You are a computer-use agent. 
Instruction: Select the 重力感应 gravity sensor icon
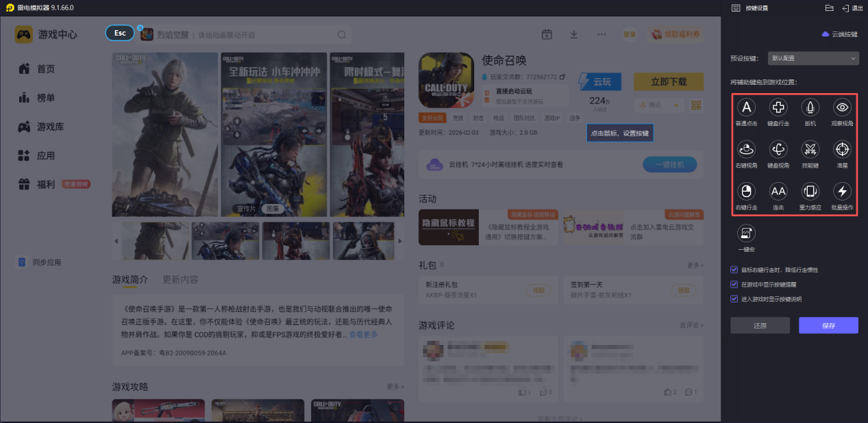[x=810, y=191]
